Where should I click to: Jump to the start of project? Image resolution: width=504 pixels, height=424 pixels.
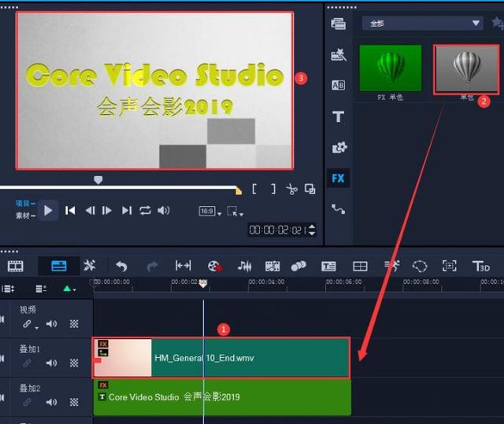(70, 211)
